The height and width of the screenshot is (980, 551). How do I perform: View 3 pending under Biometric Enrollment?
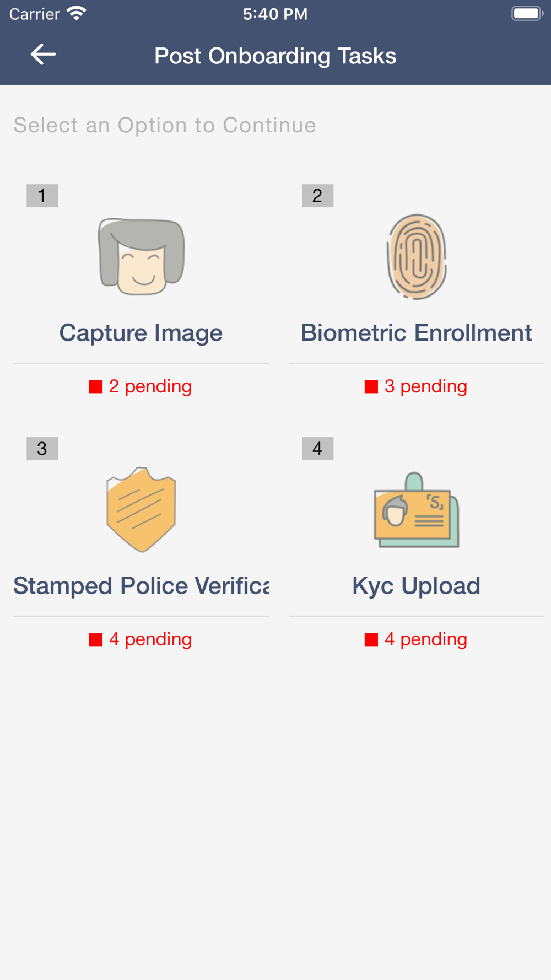(x=416, y=386)
